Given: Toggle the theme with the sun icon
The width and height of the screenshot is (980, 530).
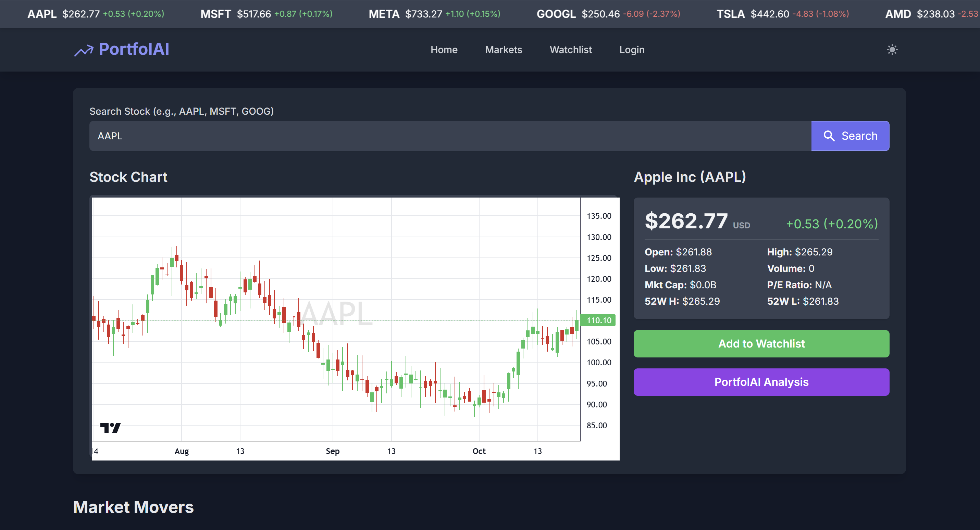Looking at the screenshot, I should tap(892, 50).
